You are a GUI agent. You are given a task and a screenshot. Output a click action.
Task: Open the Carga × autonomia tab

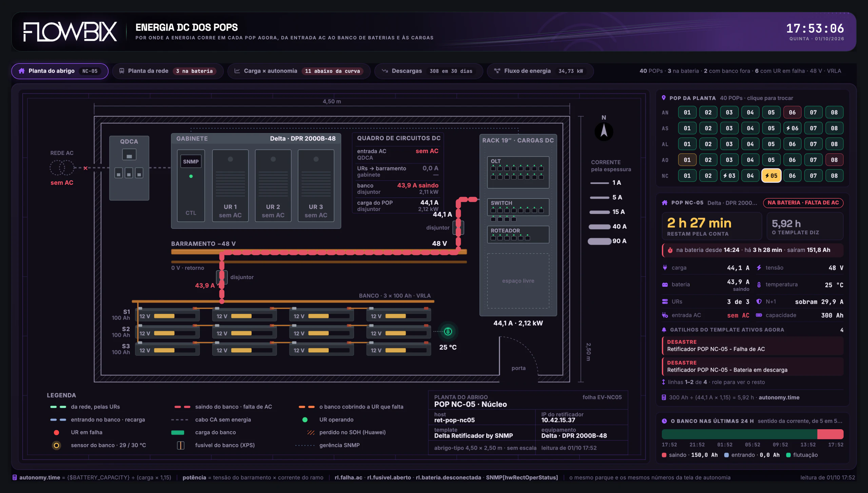299,71
